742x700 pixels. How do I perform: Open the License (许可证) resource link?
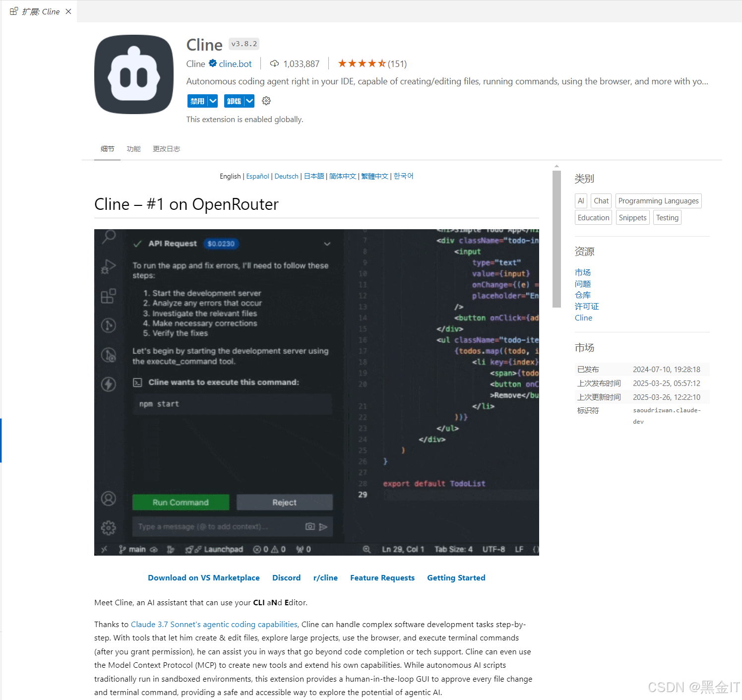pos(587,307)
